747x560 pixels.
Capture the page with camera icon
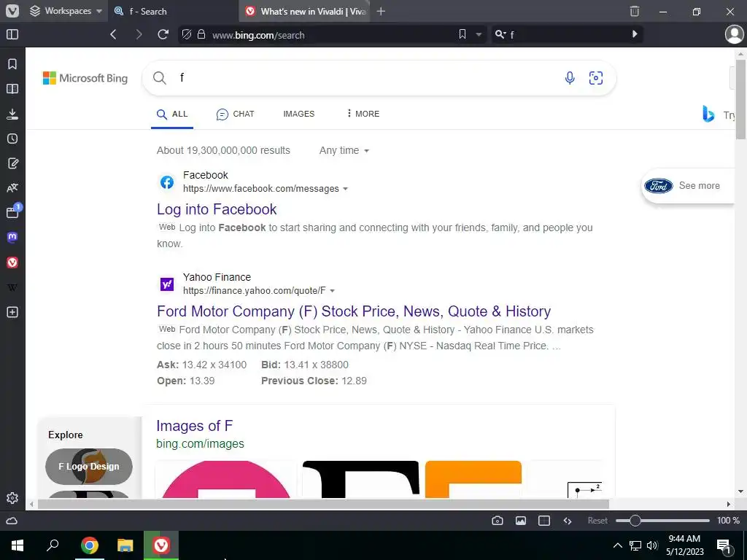(x=498, y=521)
